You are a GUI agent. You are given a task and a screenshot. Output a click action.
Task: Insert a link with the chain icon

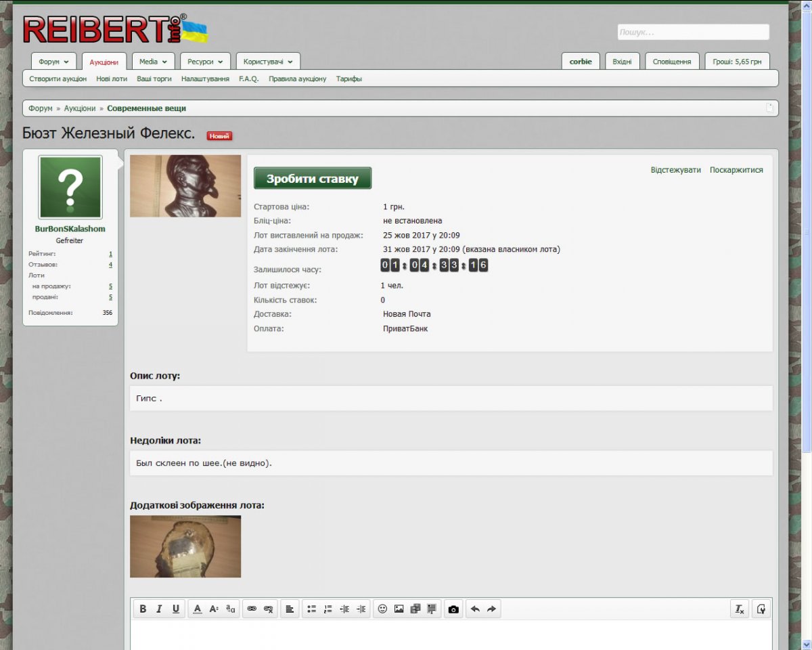coord(252,609)
